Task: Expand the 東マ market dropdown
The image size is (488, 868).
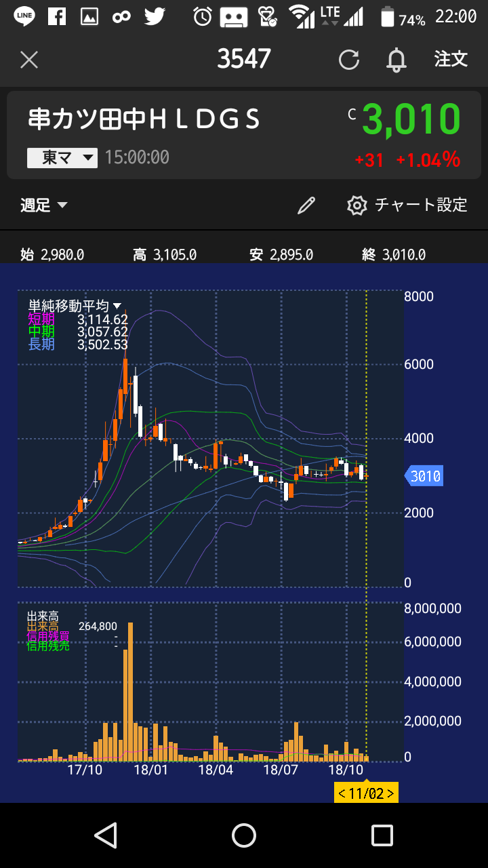Action: [62, 158]
